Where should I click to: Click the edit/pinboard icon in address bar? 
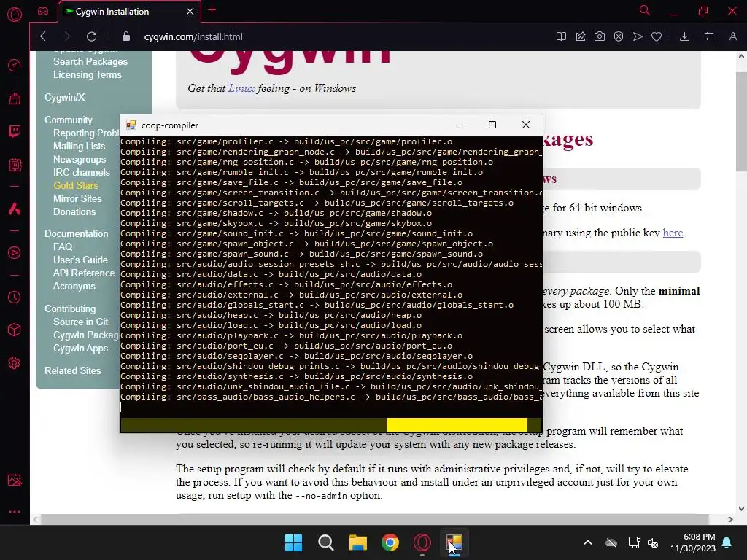[580, 36]
